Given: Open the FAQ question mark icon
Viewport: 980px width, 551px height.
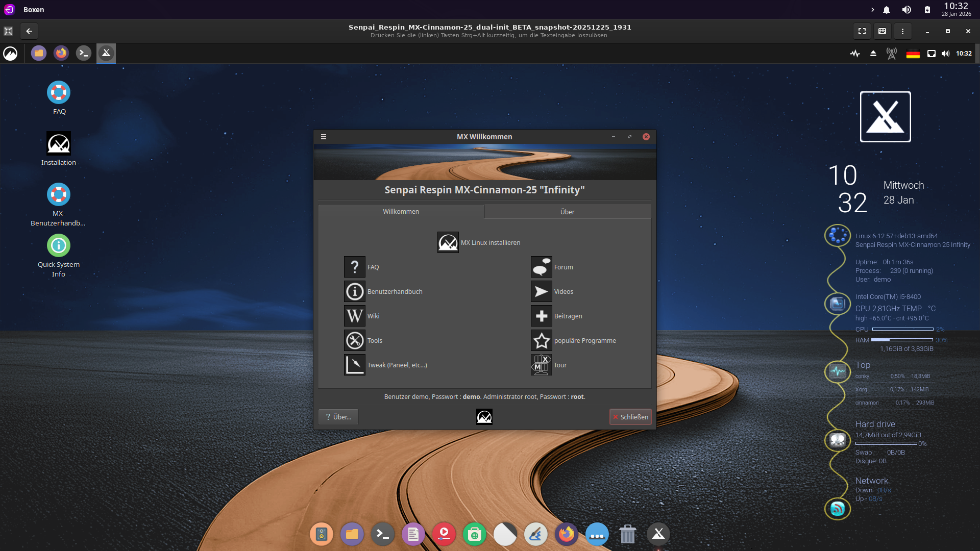Looking at the screenshot, I should click(x=354, y=267).
